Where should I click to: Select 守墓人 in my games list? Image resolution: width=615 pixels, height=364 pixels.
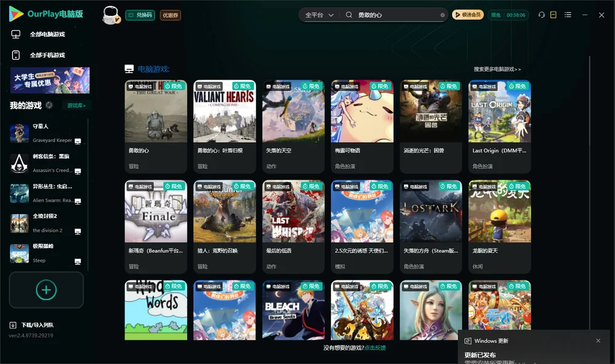click(x=46, y=133)
